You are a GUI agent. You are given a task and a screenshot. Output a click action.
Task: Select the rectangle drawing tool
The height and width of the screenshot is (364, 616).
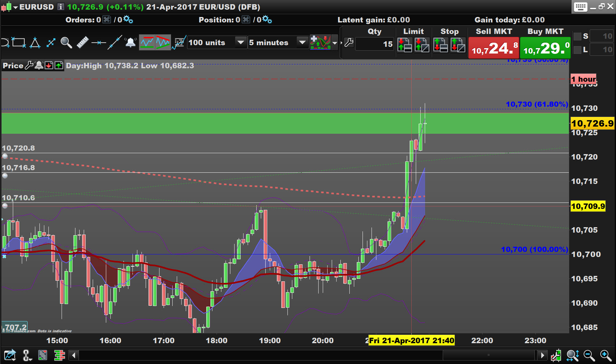(19, 43)
